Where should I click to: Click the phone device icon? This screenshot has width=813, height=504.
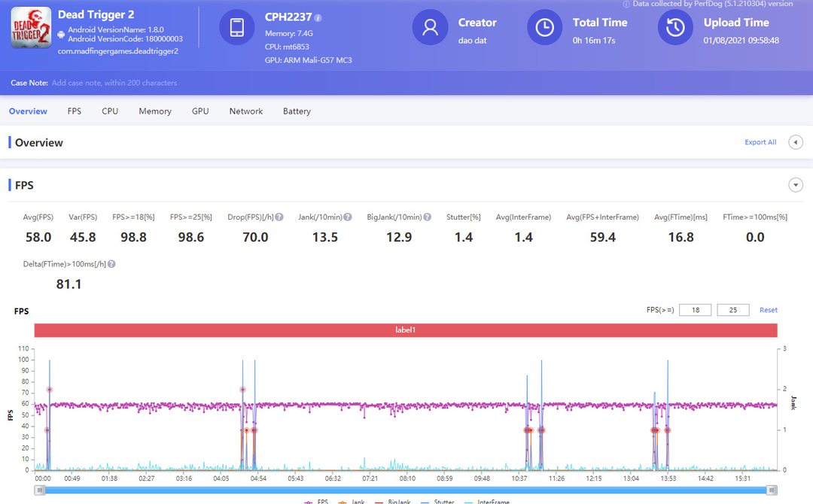(x=236, y=28)
